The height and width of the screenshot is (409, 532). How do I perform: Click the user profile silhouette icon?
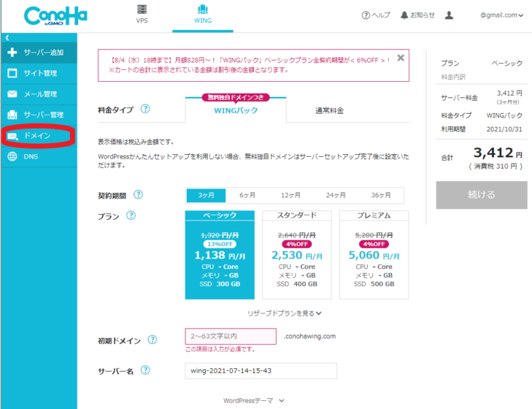pyautogui.click(x=449, y=15)
